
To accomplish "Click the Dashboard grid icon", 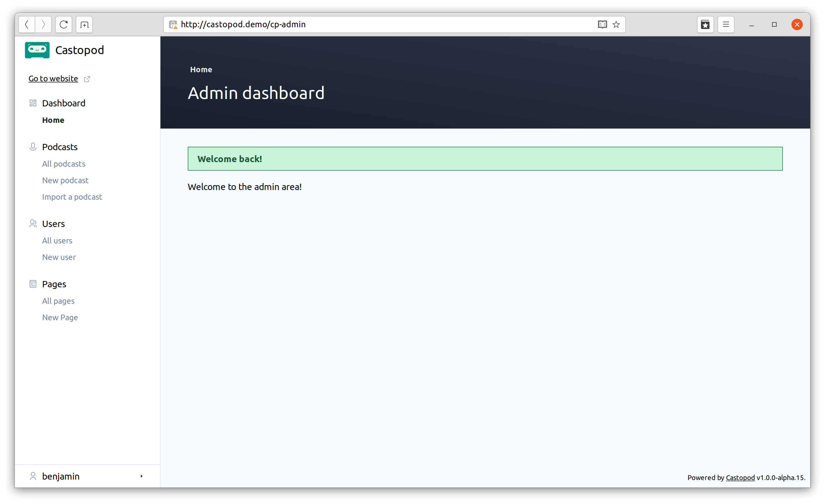I will pos(33,103).
